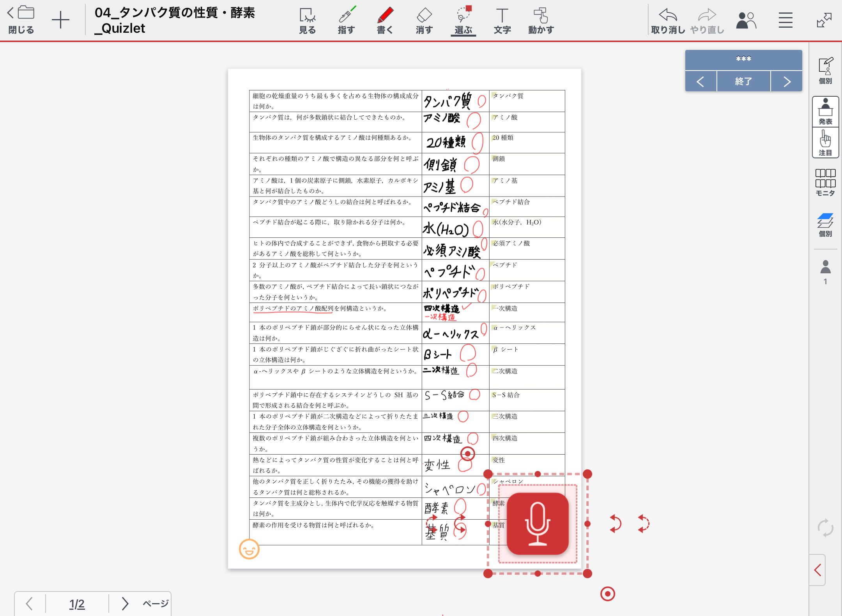The height and width of the screenshot is (616, 842).
Task: Click the 閉じる back folder button
Action: pos(21,19)
